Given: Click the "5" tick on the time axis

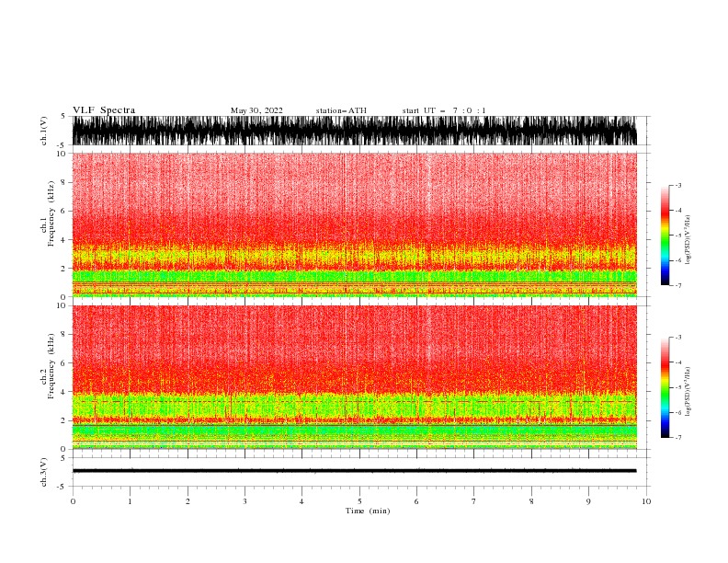Looking at the screenshot, I should (359, 501).
